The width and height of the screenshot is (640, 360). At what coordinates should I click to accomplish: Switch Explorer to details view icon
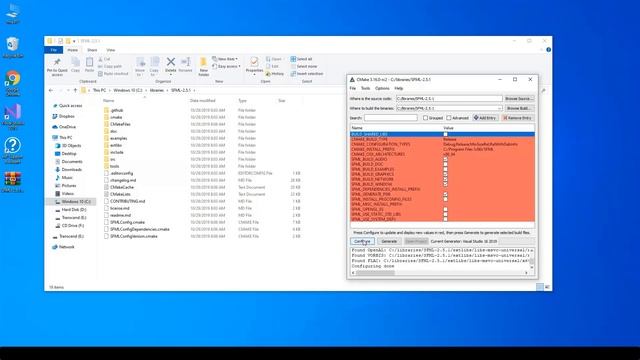coord(540,287)
